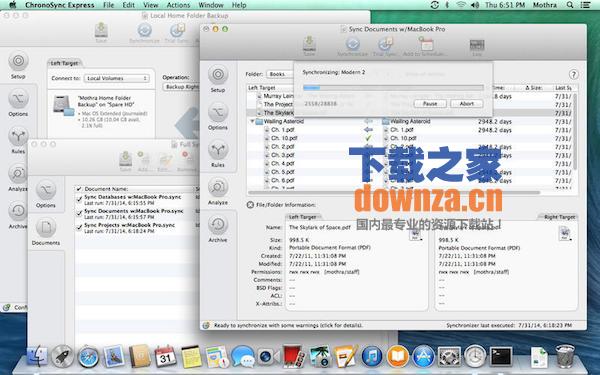Click the spare HD drive icon in Left Target
The image size is (600, 375).
(63, 105)
